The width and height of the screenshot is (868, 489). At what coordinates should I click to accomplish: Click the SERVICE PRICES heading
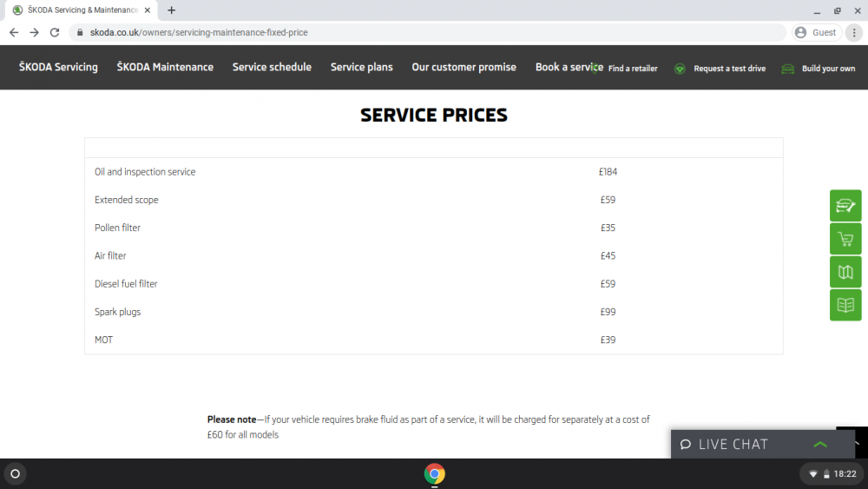(x=434, y=116)
